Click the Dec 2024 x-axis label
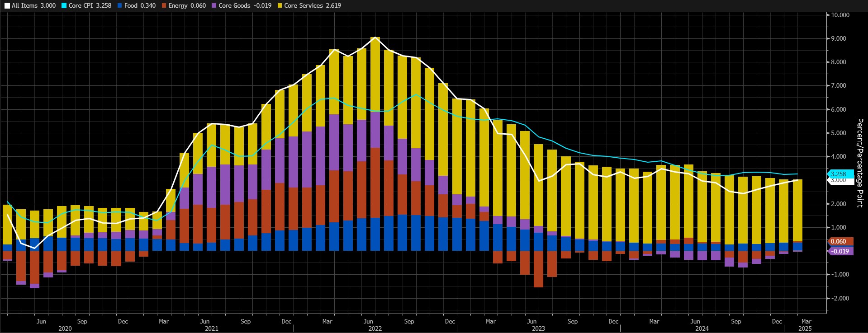868x333 pixels. (x=777, y=321)
